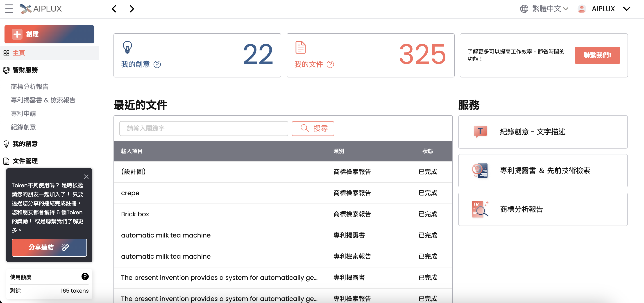Click the 文件管理 document sidebar icon

[x=6, y=161]
